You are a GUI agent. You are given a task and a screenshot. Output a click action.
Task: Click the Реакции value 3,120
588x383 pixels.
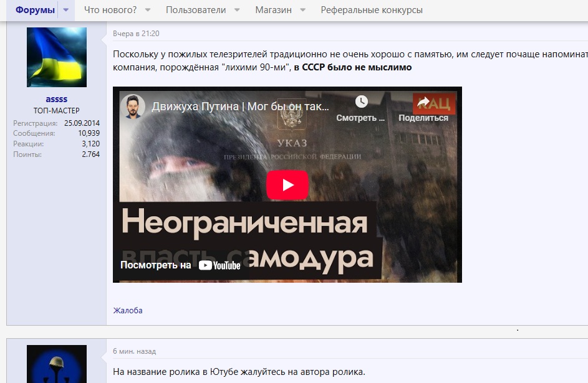click(91, 143)
